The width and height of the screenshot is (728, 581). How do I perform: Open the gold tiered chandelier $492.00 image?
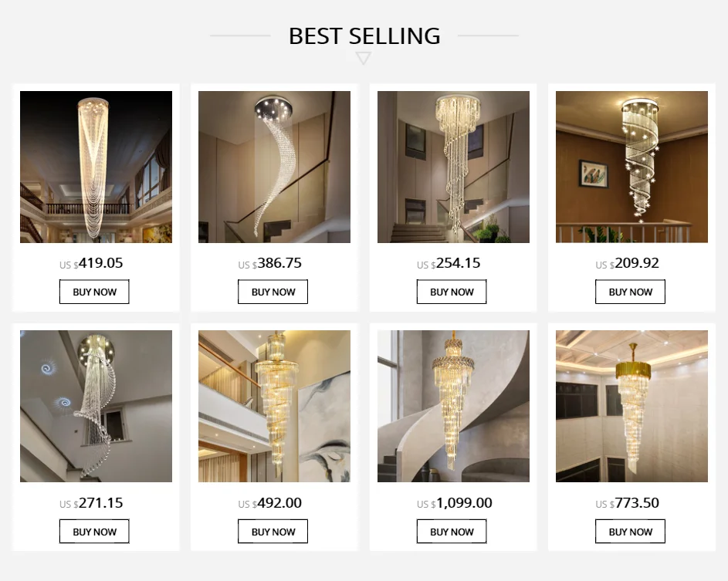(x=274, y=406)
